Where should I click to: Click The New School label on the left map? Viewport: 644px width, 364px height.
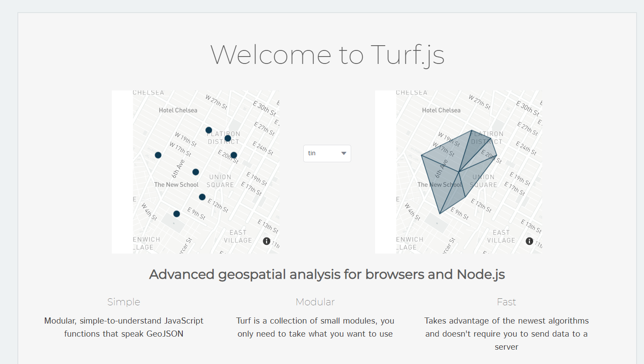[x=176, y=184]
